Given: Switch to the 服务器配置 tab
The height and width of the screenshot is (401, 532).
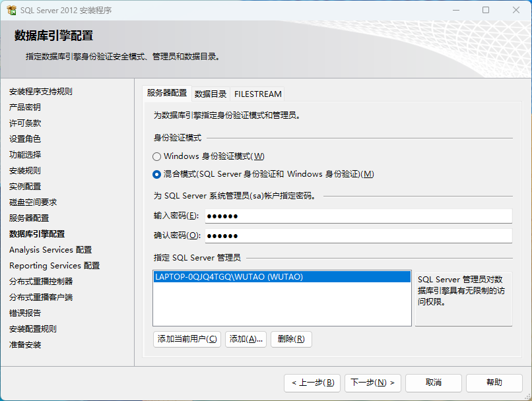Looking at the screenshot, I should tap(167, 93).
